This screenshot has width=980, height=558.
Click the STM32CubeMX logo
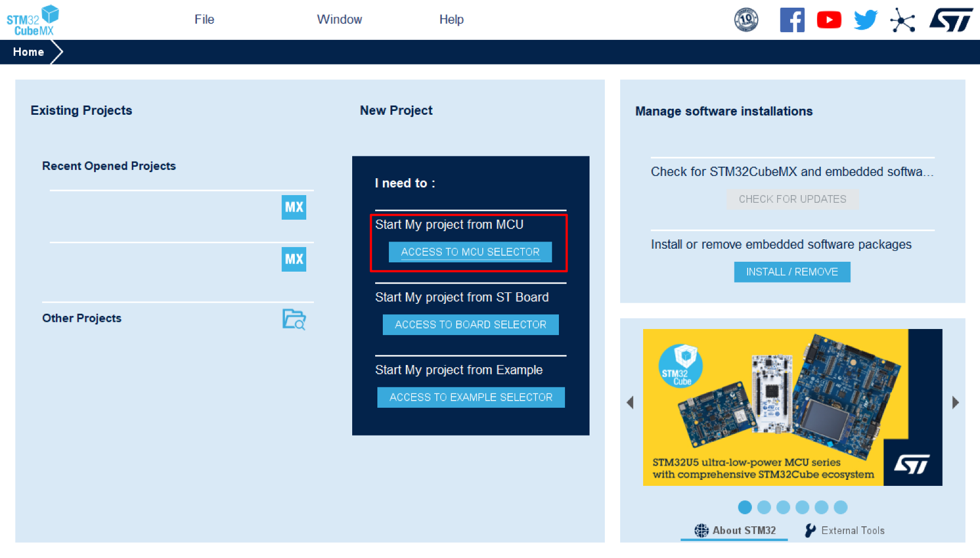(33, 20)
